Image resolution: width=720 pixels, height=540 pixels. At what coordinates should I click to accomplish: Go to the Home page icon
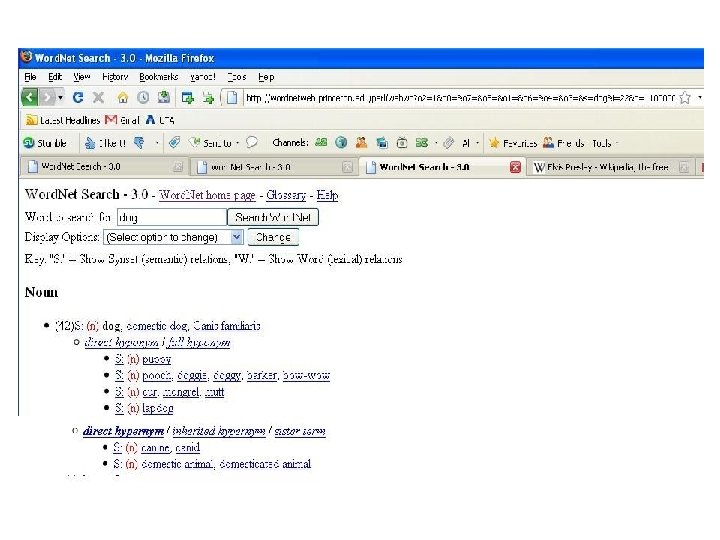(123, 97)
